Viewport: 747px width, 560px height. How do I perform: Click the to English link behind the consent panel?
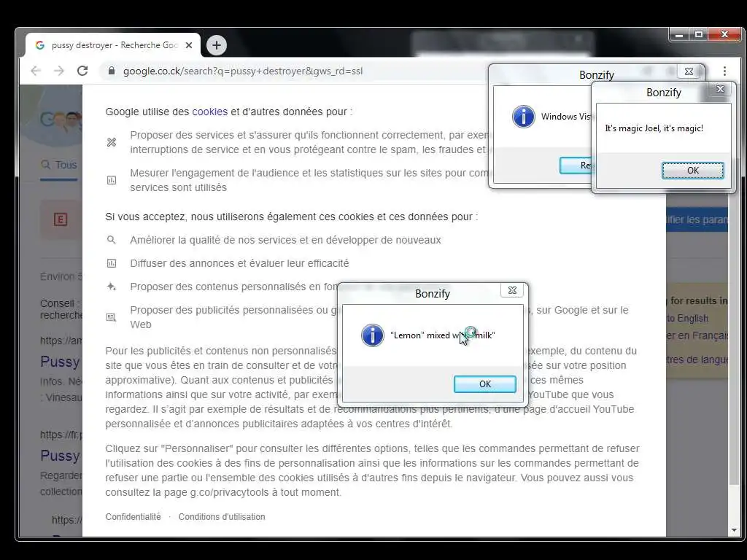(x=687, y=318)
